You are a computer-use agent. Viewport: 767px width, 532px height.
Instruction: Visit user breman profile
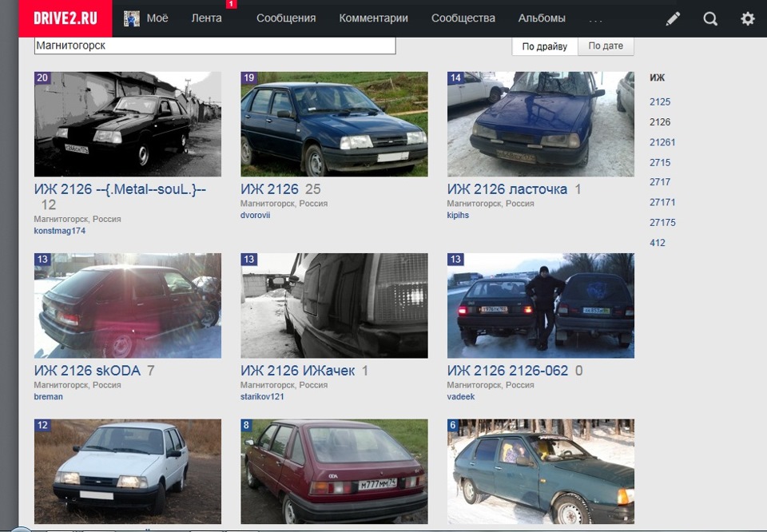tap(49, 396)
